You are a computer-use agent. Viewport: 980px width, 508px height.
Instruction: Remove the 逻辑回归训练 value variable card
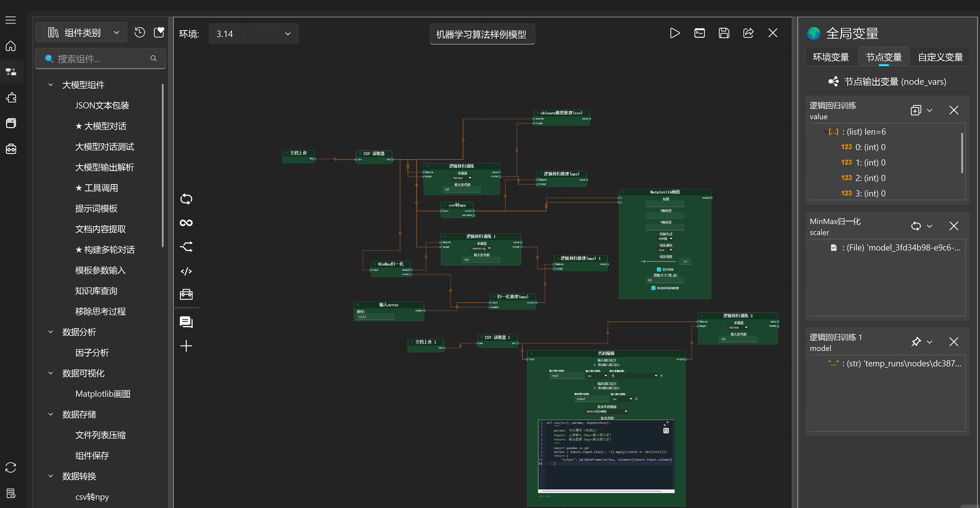pos(953,110)
